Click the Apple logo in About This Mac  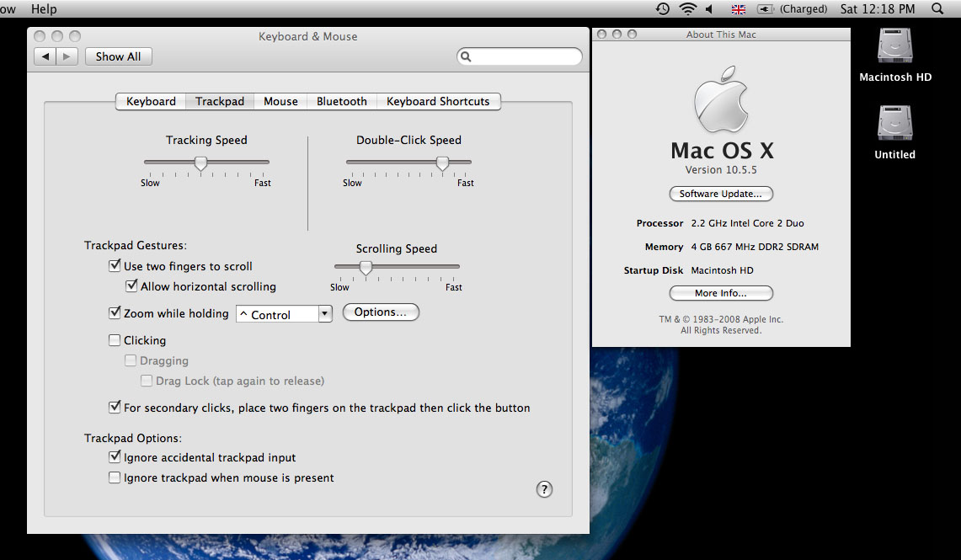[721, 99]
